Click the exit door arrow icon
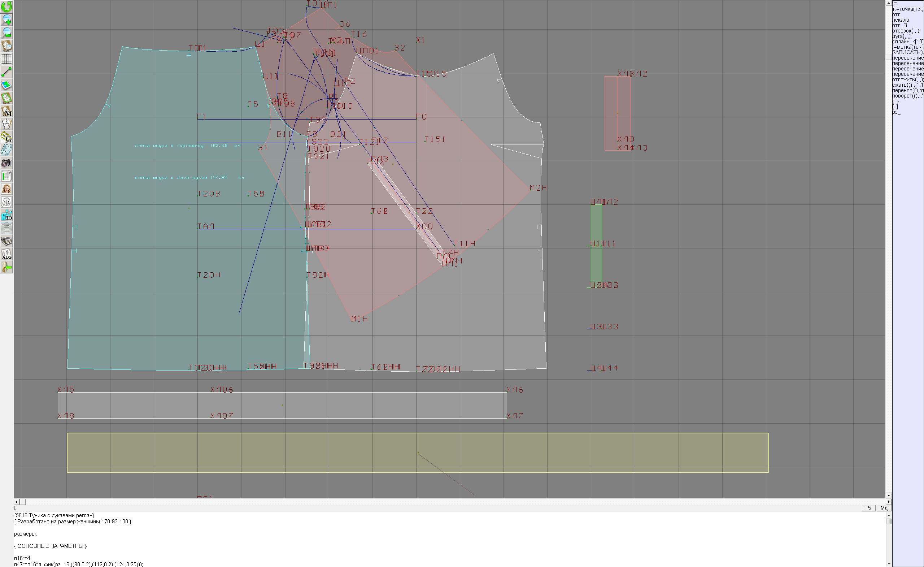 (x=6, y=267)
